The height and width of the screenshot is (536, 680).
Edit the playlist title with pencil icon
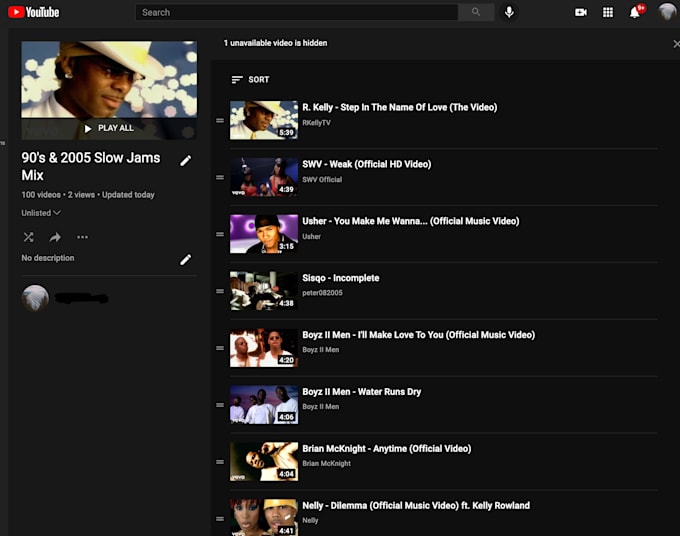pyautogui.click(x=186, y=161)
